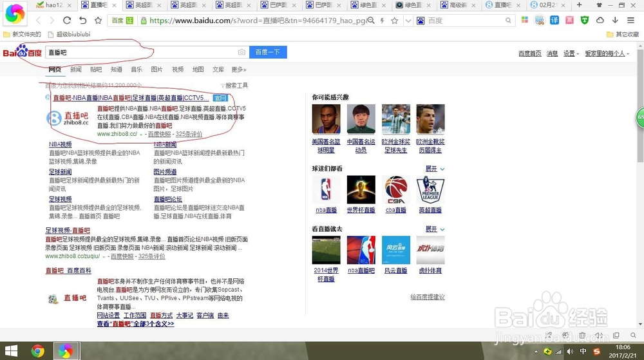Open the 超级biubiubi bookmark
This screenshot has height=360, width=644.
[x=69, y=34]
